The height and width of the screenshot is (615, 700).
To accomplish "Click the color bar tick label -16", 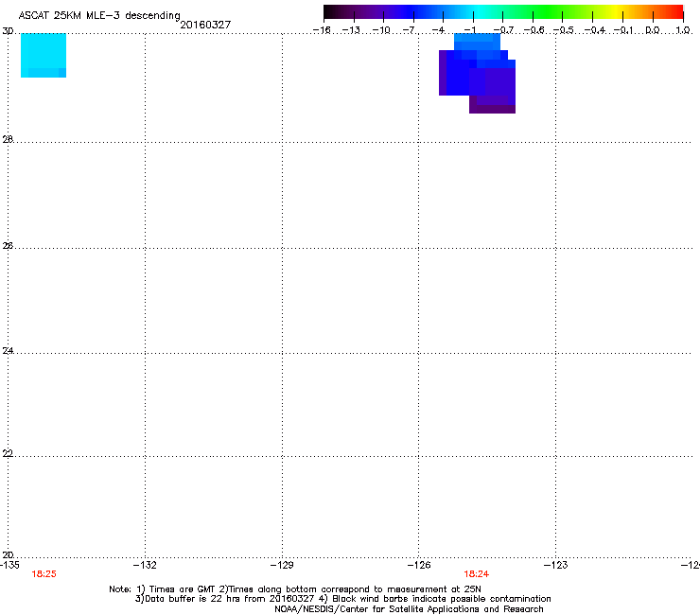I will point(322,30).
